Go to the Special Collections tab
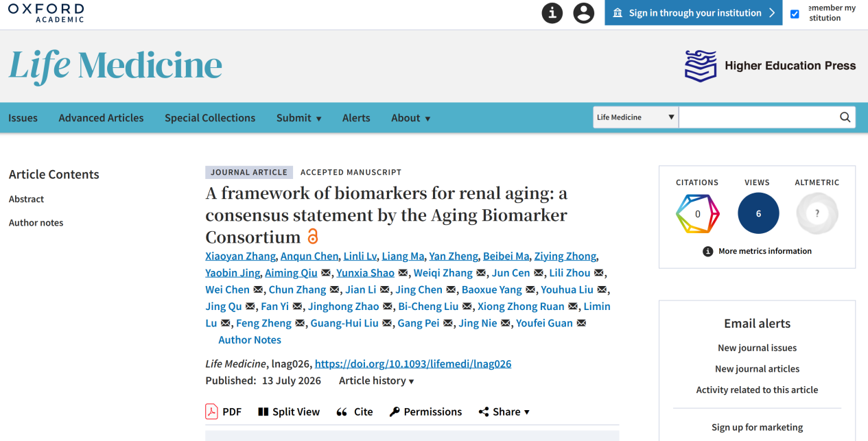 (x=210, y=118)
